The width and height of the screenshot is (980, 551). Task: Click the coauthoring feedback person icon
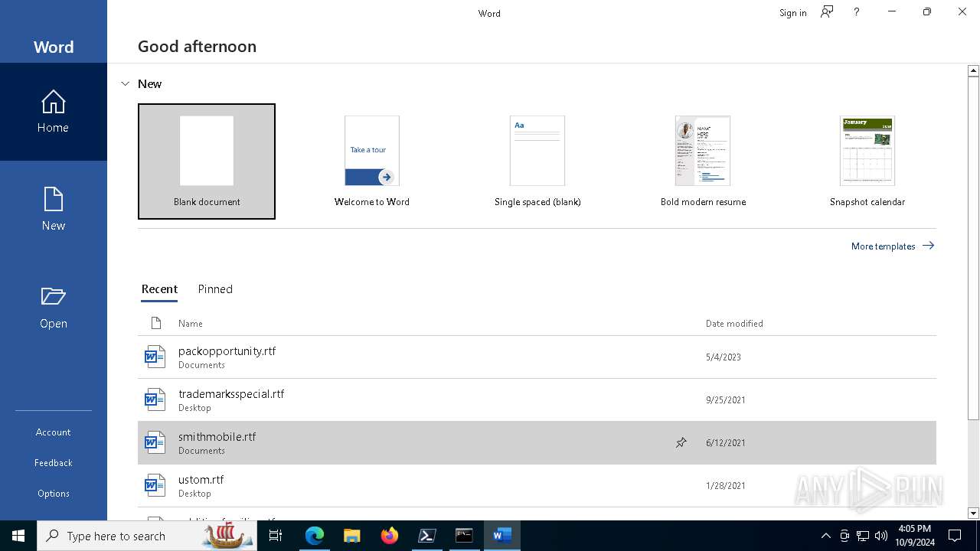coord(827,12)
